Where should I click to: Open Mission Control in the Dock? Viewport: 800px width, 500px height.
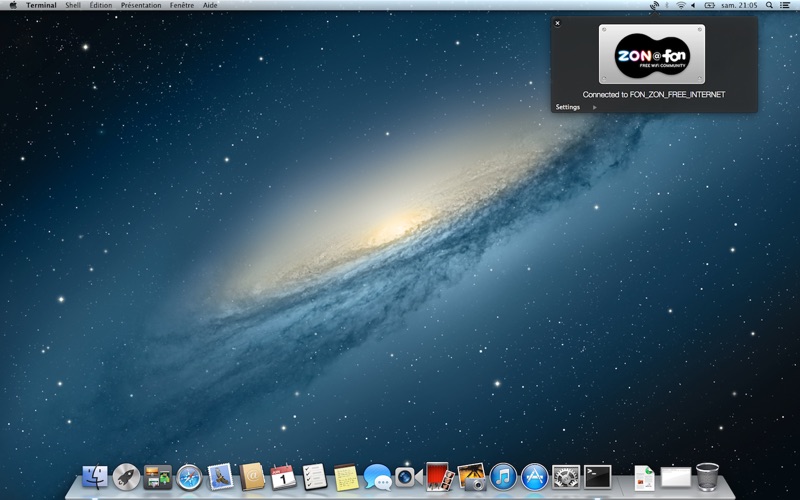pyautogui.click(x=158, y=478)
